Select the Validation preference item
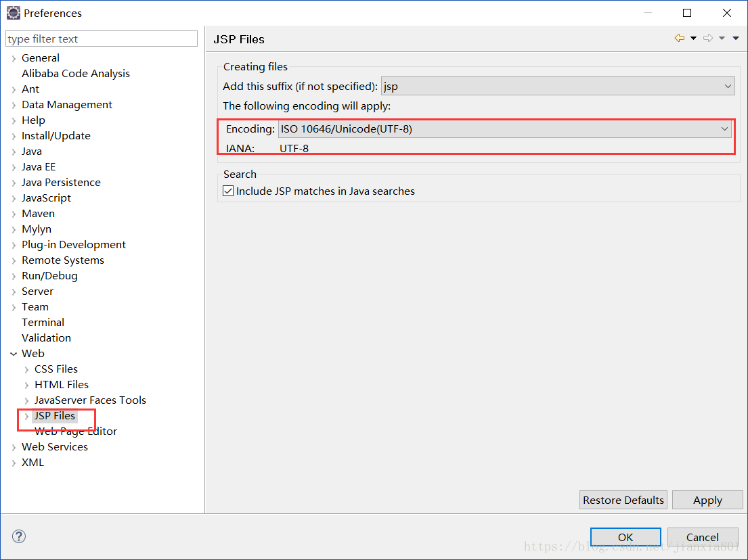 coord(46,338)
